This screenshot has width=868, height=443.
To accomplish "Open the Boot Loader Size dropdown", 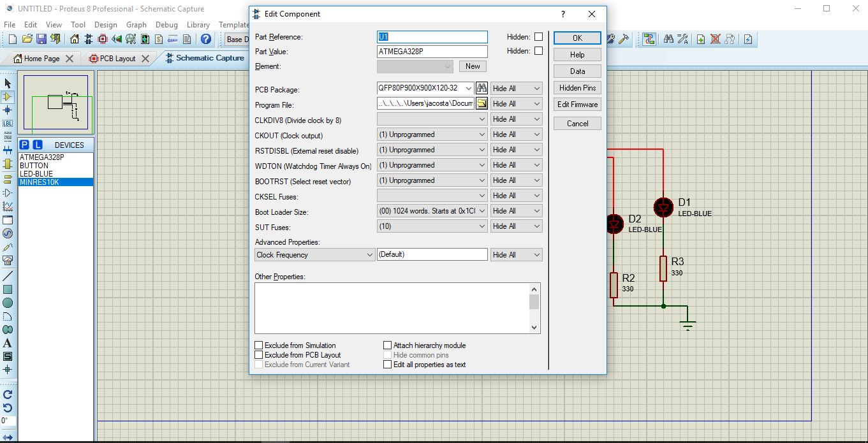I will pos(432,211).
